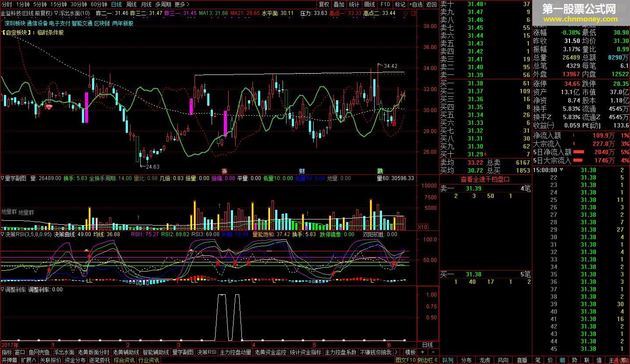Expand the 决策RSI indicator menu triangle
630x364 pixels.
pos(3,235)
